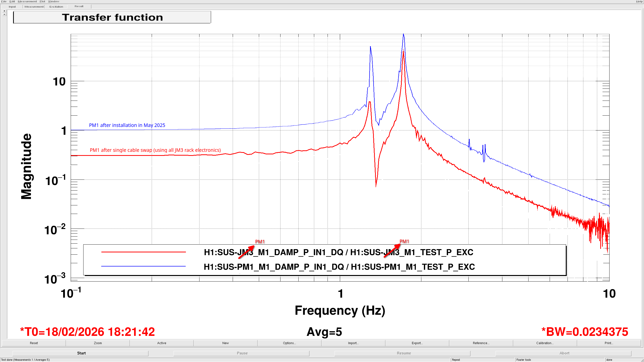Select the Measurement tab

[34, 7]
